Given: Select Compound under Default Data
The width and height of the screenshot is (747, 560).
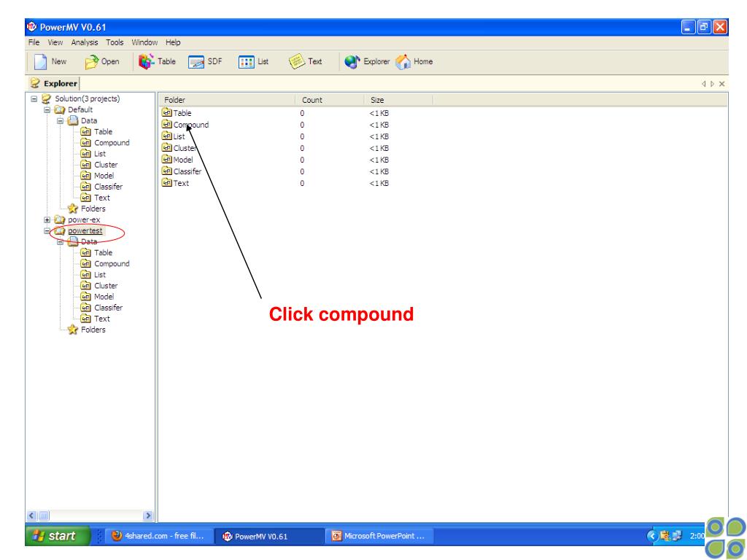Looking at the screenshot, I should pyautogui.click(x=112, y=143).
